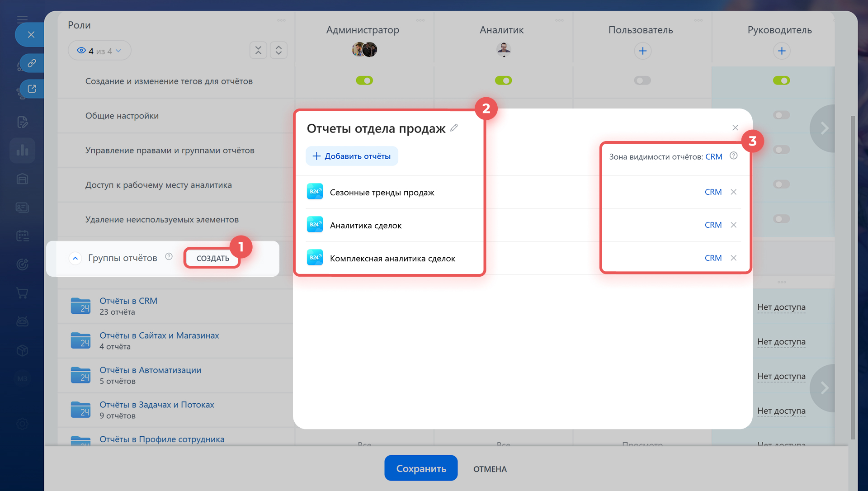
Task: Add user to Пользователь role with plus icon
Action: [642, 51]
